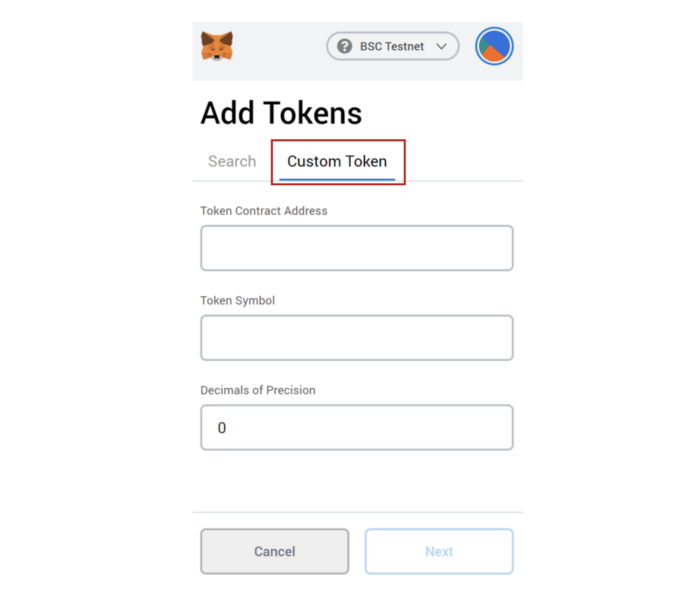Expand the network chevron arrow
This screenshot has width=700, height=593.
tap(441, 46)
